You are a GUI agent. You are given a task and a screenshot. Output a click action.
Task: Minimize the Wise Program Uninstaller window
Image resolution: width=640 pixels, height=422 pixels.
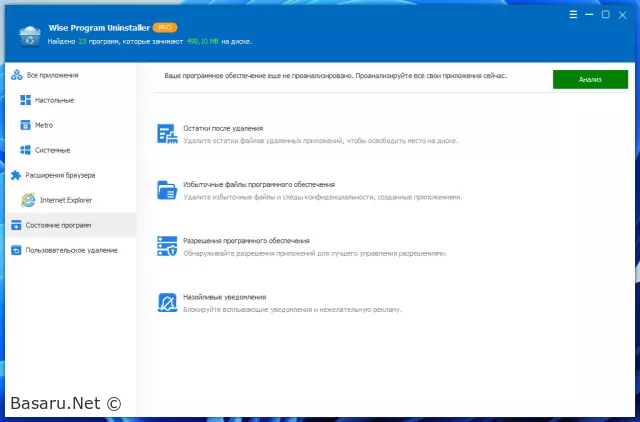(589, 15)
